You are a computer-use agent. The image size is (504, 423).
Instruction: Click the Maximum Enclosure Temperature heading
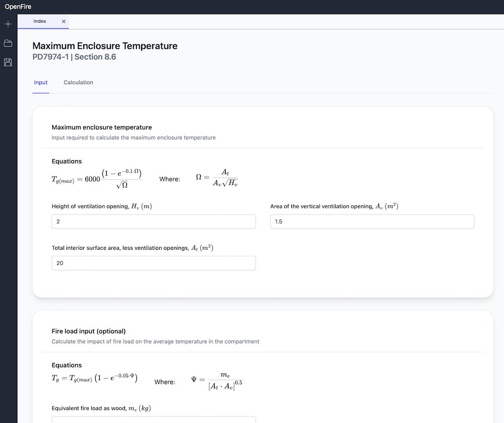pos(105,46)
